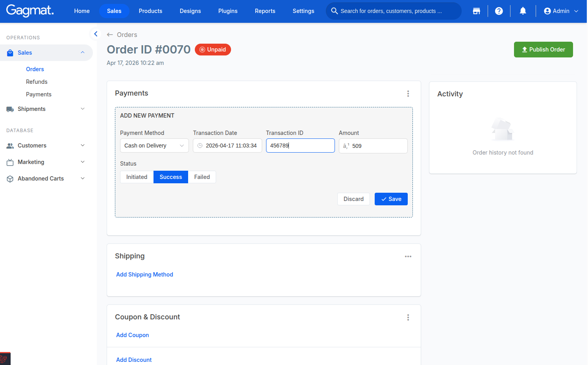Viewport: 588px width, 365px height.
Task: Click the Abandoned Carts box icon
Action: [x=10, y=179]
